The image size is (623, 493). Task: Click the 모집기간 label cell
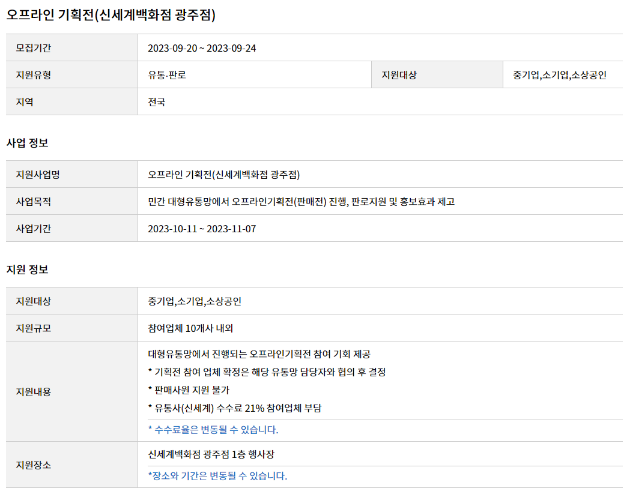point(72,48)
